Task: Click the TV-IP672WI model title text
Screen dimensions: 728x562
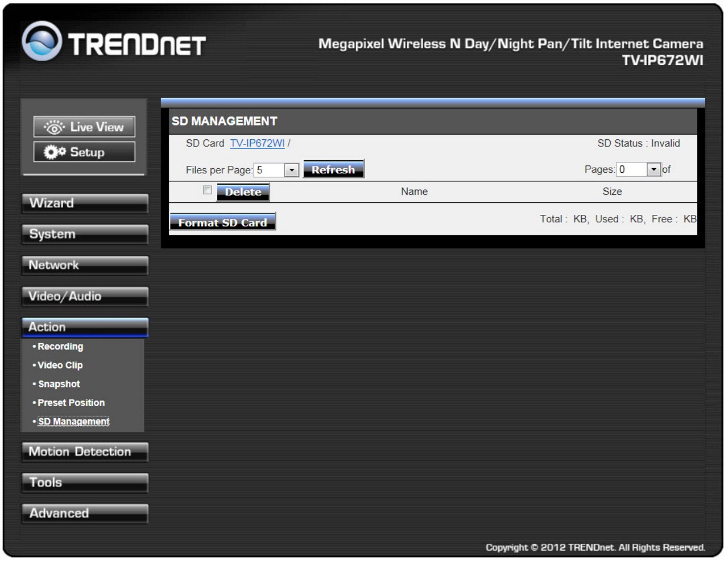Action: click(x=663, y=60)
